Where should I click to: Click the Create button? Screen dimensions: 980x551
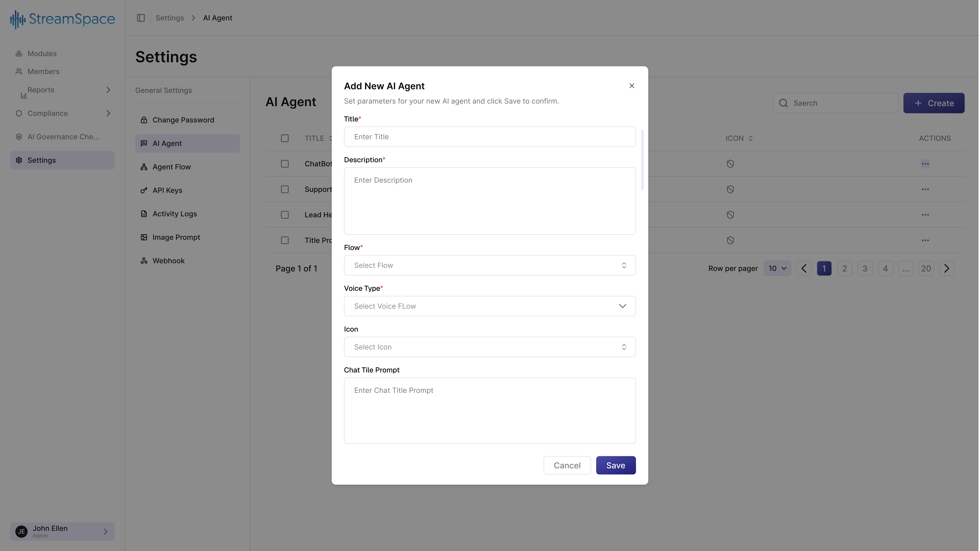click(x=934, y=103)
